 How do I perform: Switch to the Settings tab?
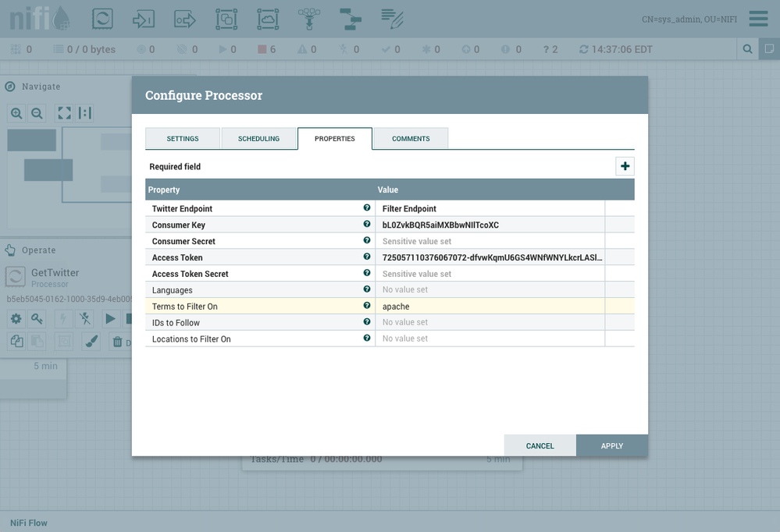coord(183,139)
